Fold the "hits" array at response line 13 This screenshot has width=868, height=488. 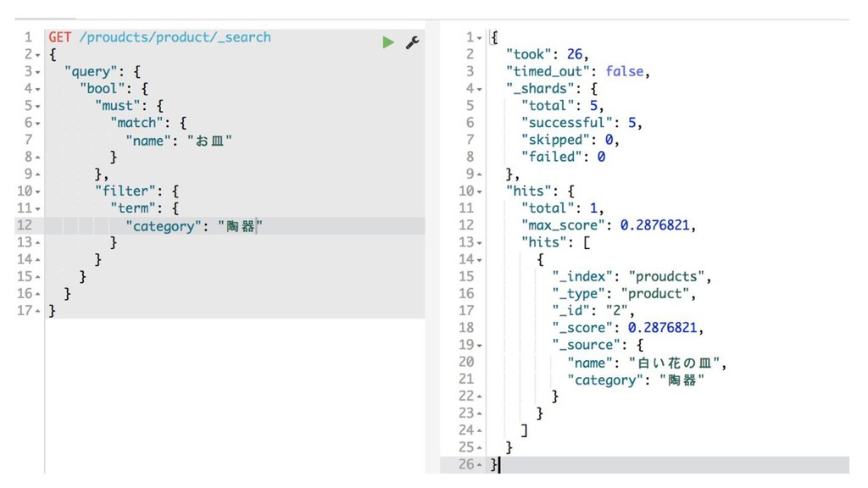click(x=480, y=243)
